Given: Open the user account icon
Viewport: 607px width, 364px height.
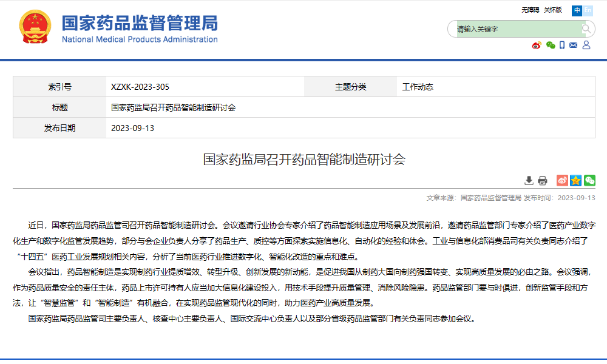Looking at the screenshot, I should pyautogui.click(x=586, y=45).
